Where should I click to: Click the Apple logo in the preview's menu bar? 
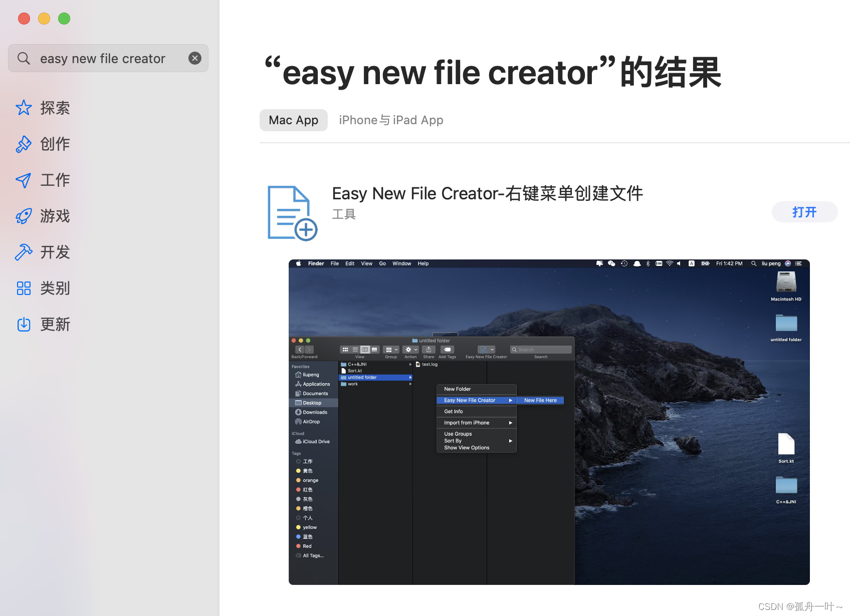298,263
